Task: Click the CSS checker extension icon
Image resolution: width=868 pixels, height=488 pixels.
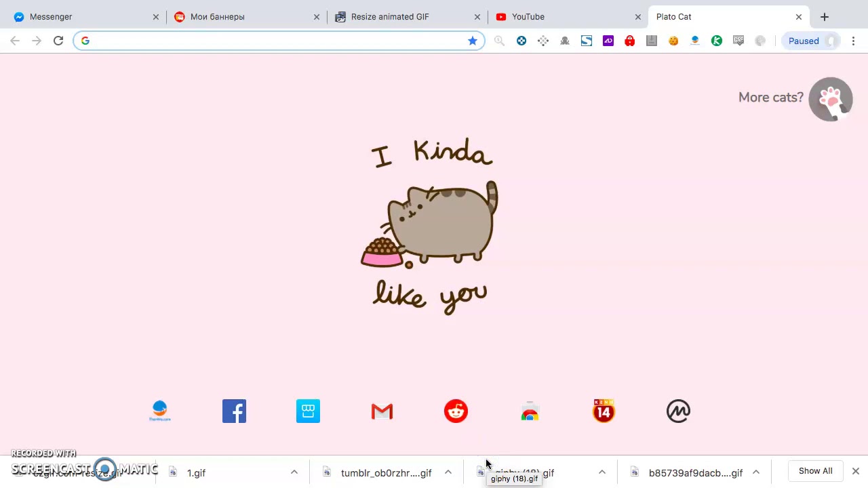Action: click(x=738, y=41)
